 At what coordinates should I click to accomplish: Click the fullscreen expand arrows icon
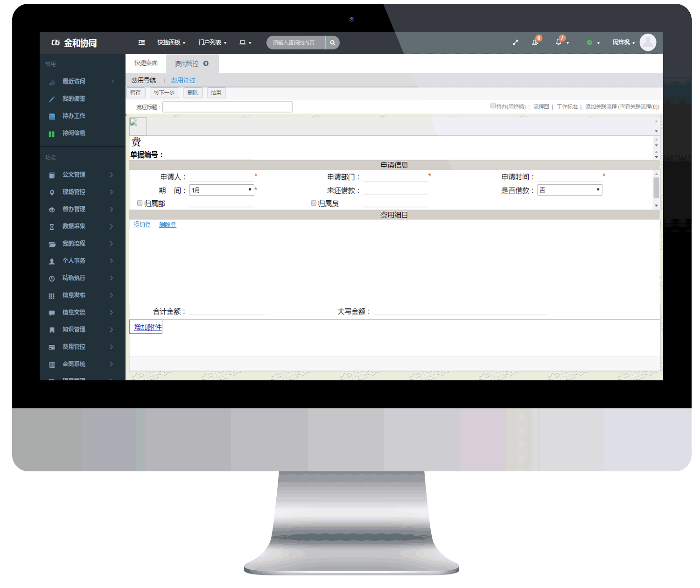pyautogui.click(x=516, y=42)
